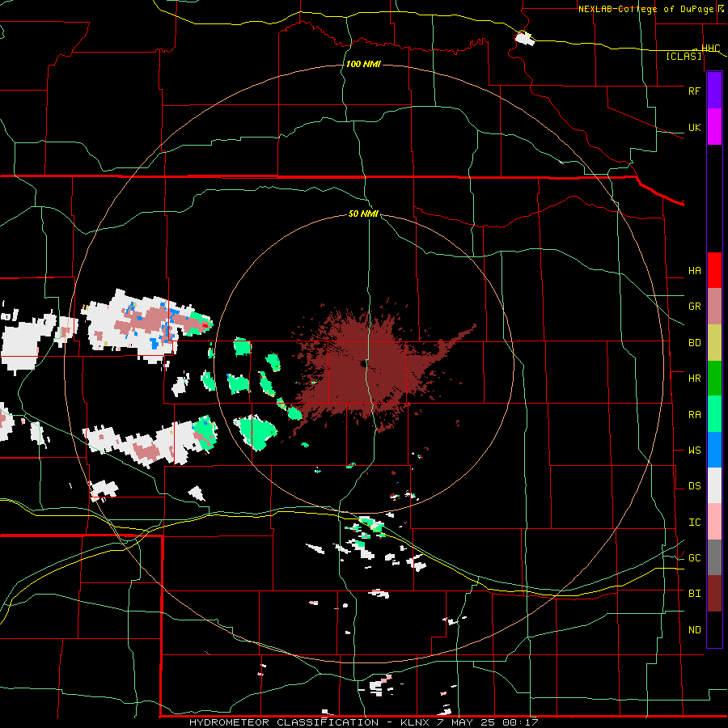Viewport: 728px width, 728px height.
Task: Select the 'BD' legend label
Action: coord(694,343)
